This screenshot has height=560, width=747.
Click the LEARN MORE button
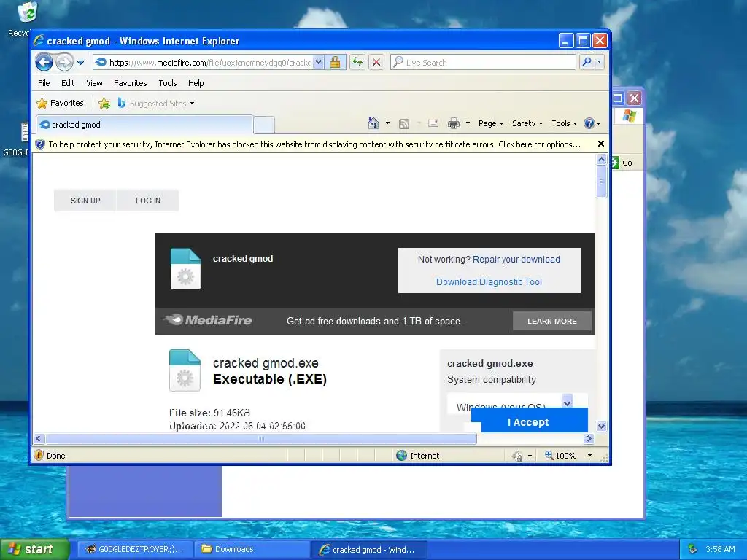click(x=552, y=322)
